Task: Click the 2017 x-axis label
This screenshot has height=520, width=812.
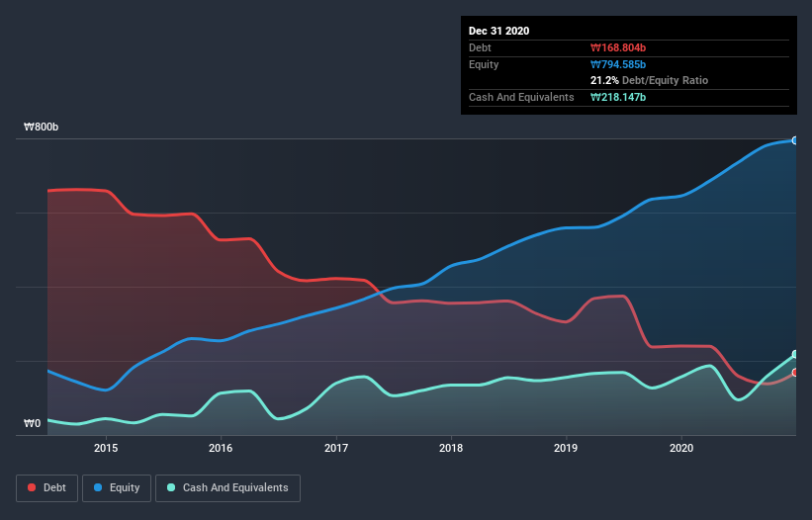Action: click(x=336, y=448)
